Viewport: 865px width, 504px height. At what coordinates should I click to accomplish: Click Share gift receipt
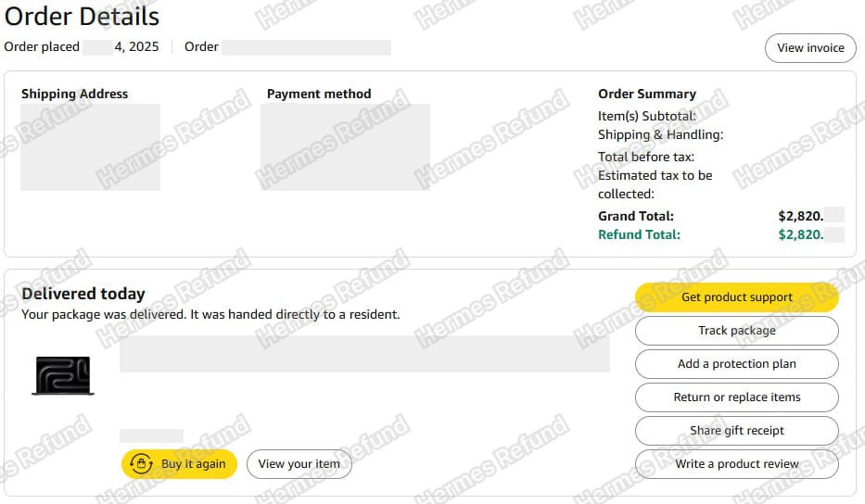point(736,431)
